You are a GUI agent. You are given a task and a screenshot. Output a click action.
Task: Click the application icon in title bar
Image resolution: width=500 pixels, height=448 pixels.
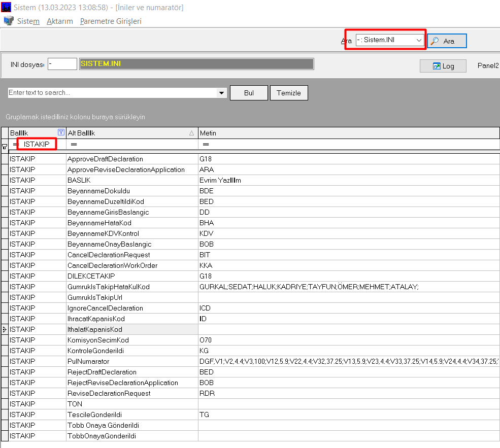click(x=6, y=7)
